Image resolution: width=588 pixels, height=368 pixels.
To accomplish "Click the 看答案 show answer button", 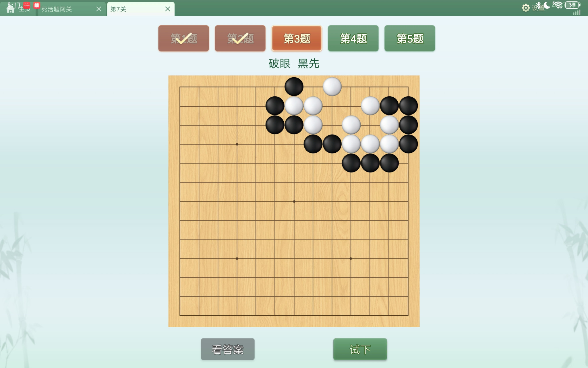I will pos(228,349).
